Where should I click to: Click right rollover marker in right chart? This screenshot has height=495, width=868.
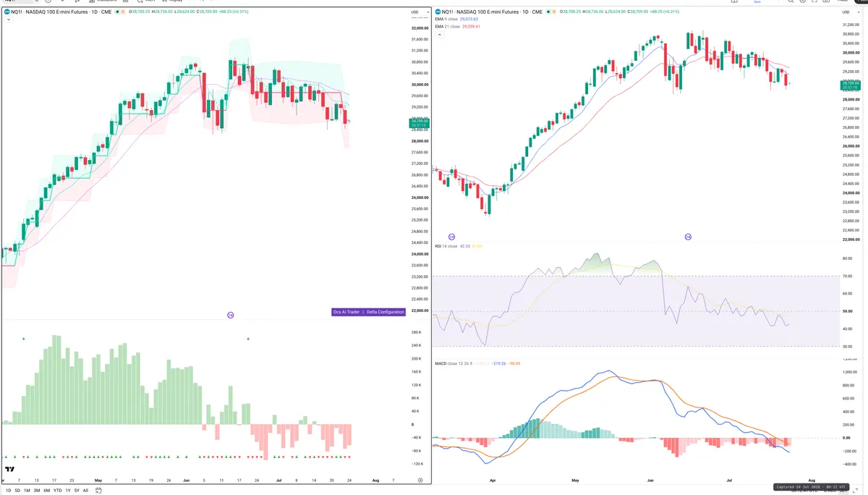(688, 237)
